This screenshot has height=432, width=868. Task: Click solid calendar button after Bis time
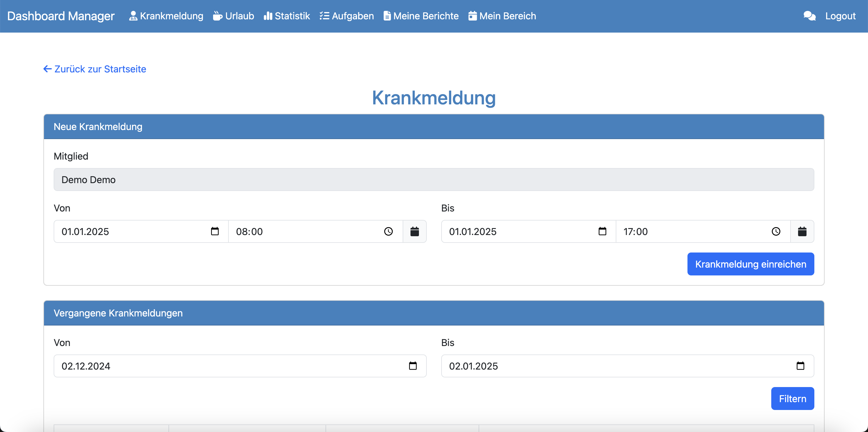point(802,231)
